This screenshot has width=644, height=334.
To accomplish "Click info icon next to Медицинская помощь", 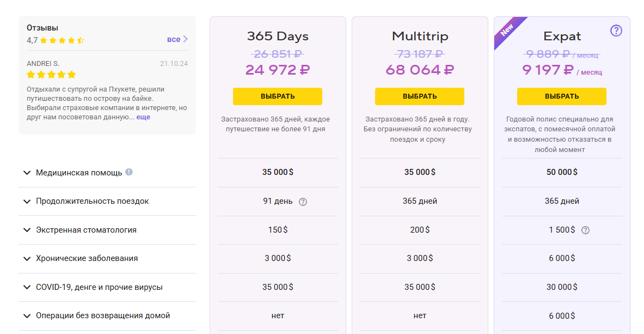I will (129, 172).
